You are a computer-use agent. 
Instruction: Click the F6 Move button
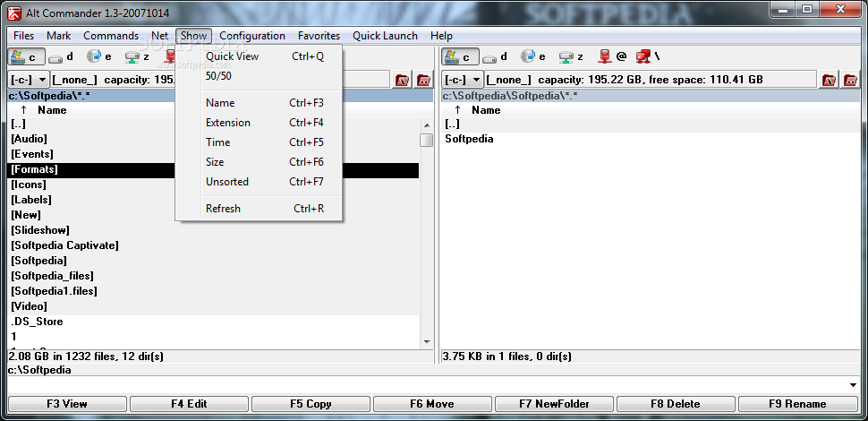pos(432,404)
